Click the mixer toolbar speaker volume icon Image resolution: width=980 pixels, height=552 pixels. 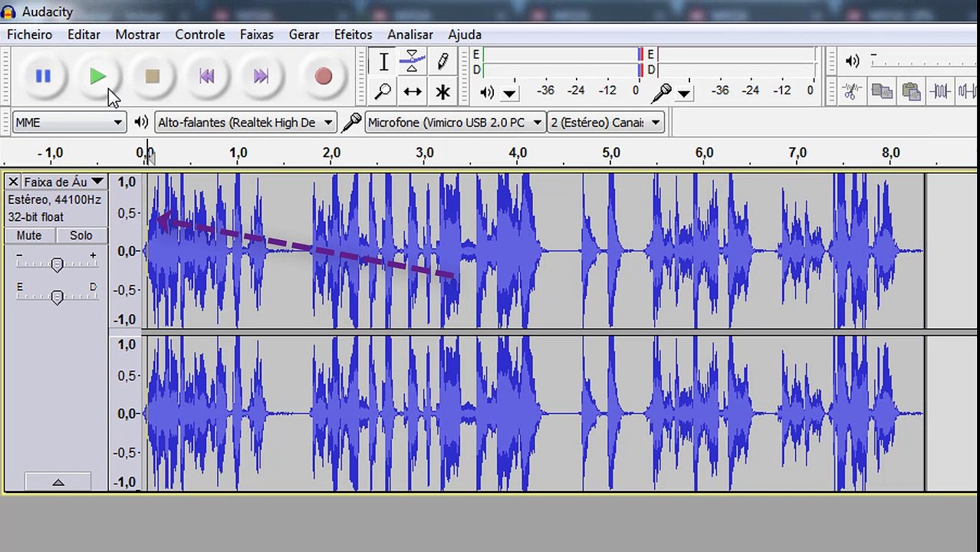click(x=852, y=61)
